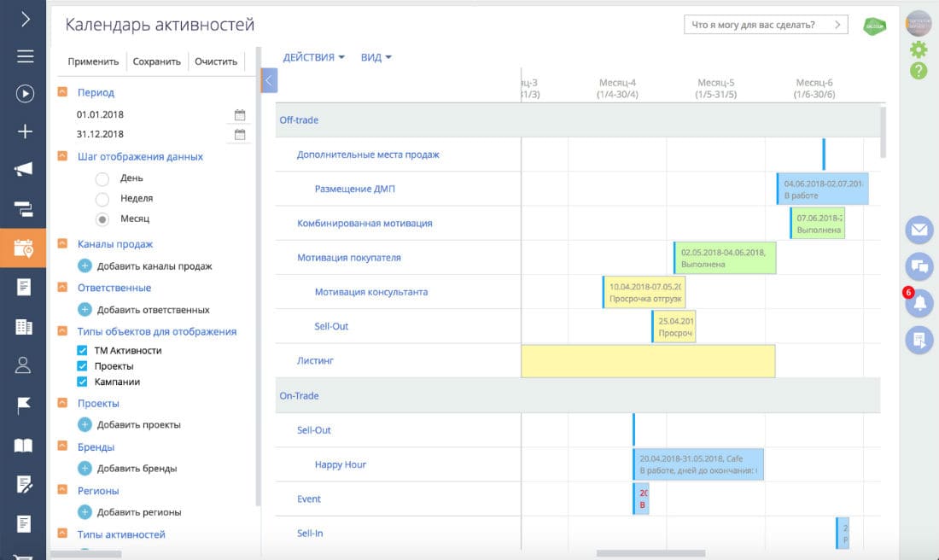Open the ДЕЙСТВИЯ dropdown menu
This screenshot has height=560, width=939.
coord(314,57)
